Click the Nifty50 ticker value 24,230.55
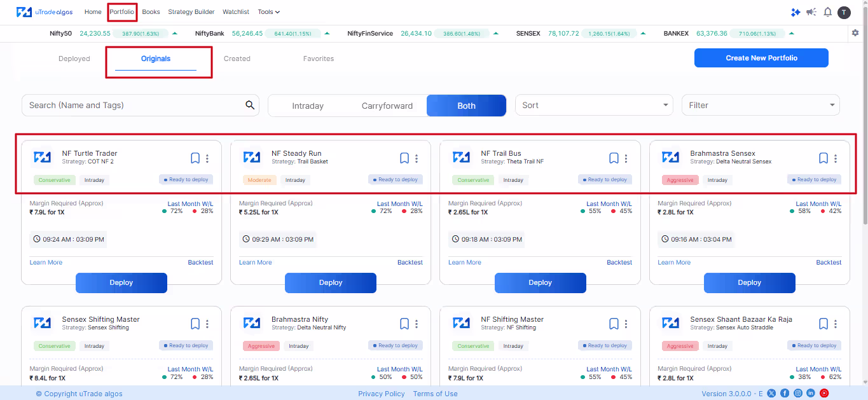This screenshot has height=400, width=868. [x=95, y=34]
